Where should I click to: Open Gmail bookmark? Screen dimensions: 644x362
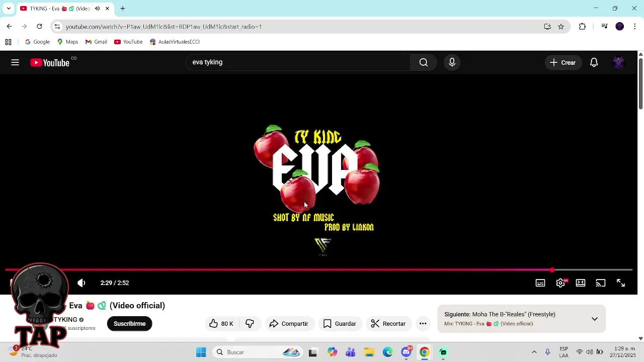[96, 42]
